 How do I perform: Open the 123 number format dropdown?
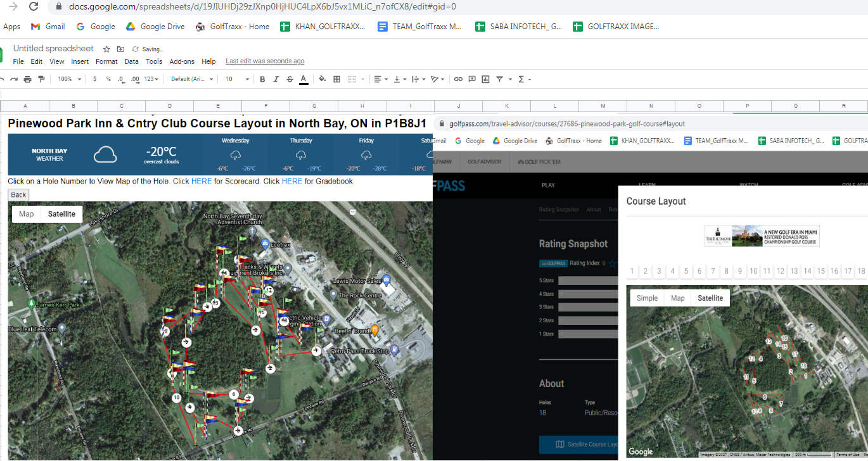(x=151, y=79)
